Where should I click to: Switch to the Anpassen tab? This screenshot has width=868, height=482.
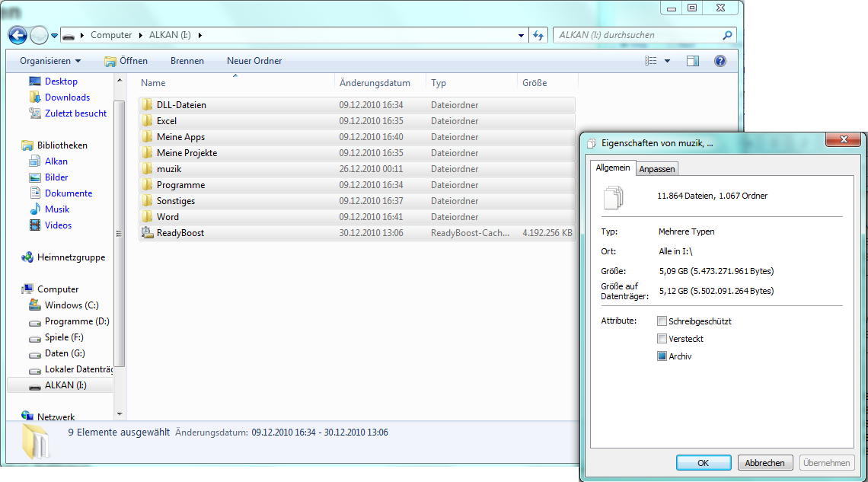[x=656, y=169]
